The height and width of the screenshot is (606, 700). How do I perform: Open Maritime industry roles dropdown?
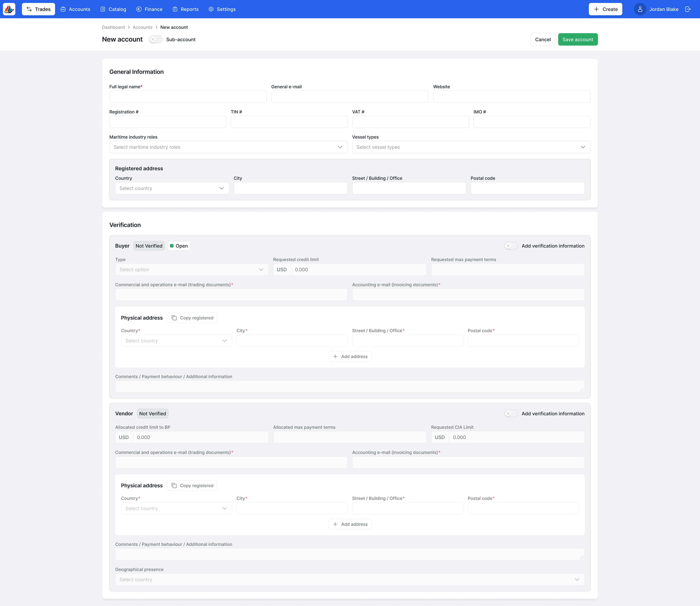click(228, 147)
